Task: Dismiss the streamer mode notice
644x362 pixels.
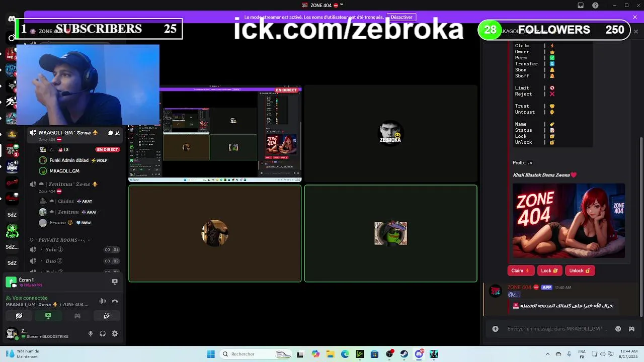Action: (x=635, y=17)
